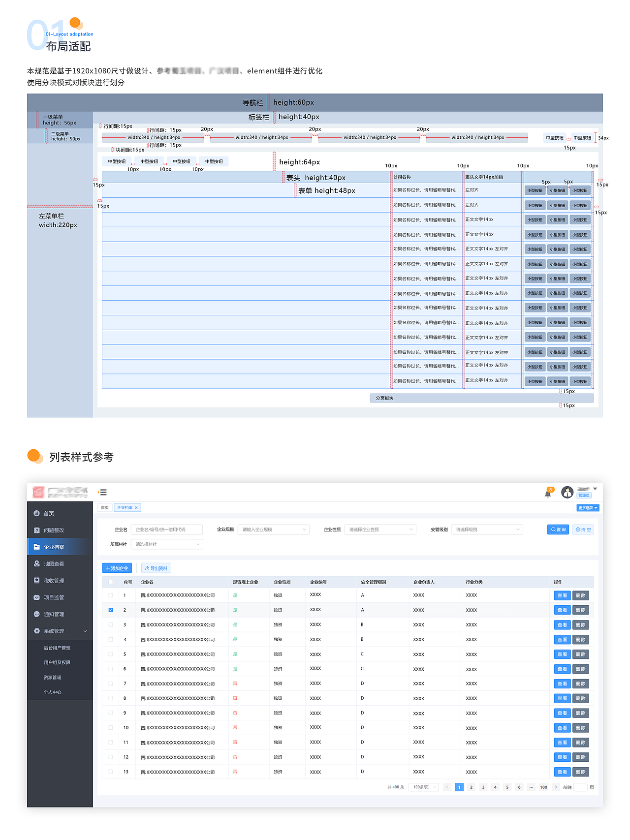Toggle the select-all checkbox in table header
The height and width of the screenshot is (840, 630).
(x=111, y=582)
